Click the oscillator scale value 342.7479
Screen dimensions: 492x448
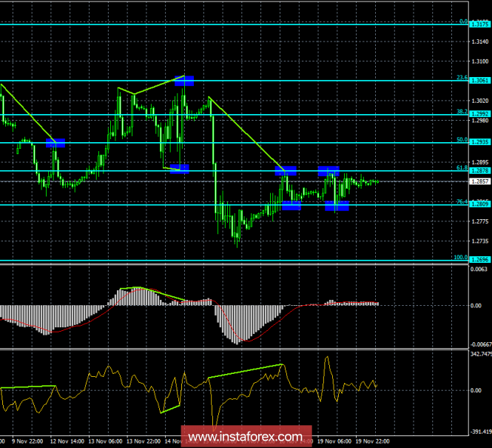pyautogui.click(x=479, y=356)
